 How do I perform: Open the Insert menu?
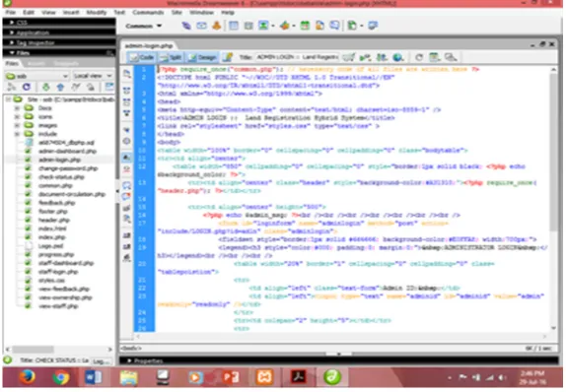pos(71,12)
